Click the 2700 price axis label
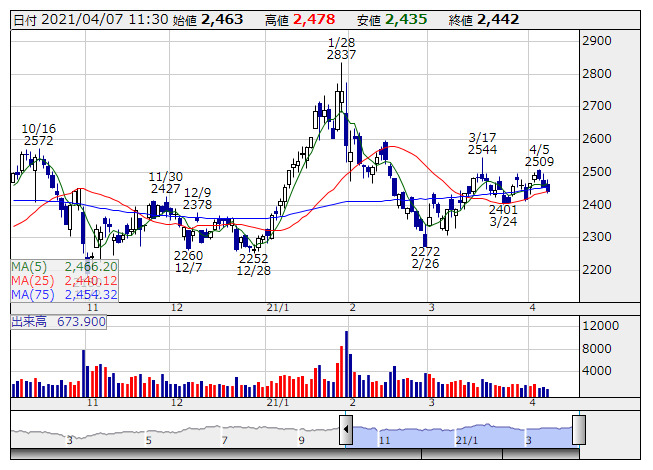Viewport: 653px width, 470px height. pos(597,106)
